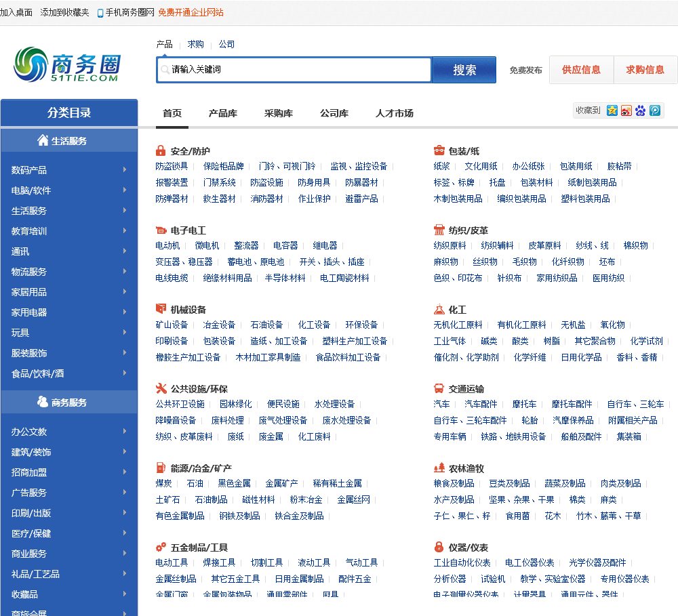Open the 采购库 tab
The height and width of the screenshot is (616, 678).
click(x=279, y=113)
